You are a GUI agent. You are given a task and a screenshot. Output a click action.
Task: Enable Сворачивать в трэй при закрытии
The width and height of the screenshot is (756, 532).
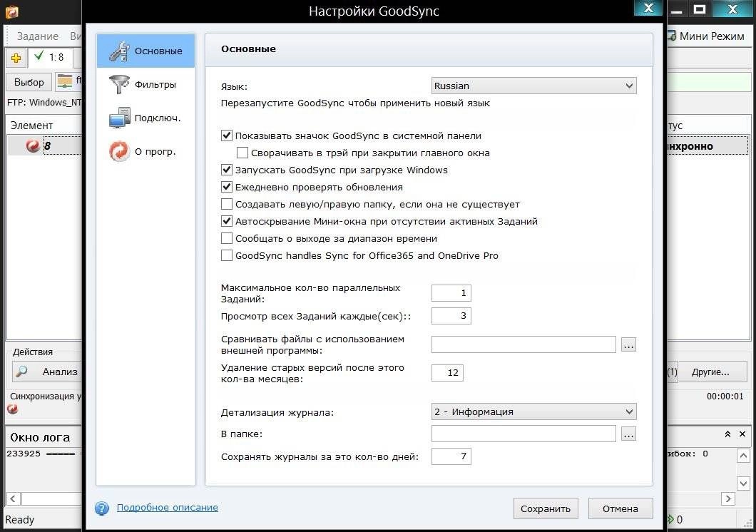242,153
